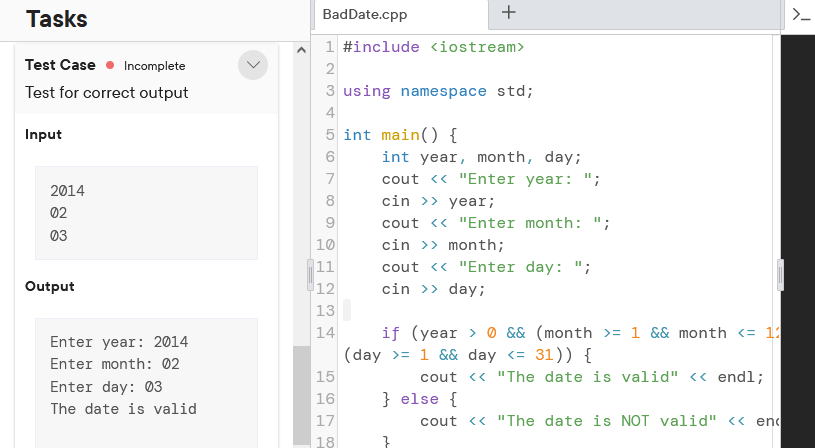Click the Input label
Screen dimensions: 815x448
pos(43,134)
